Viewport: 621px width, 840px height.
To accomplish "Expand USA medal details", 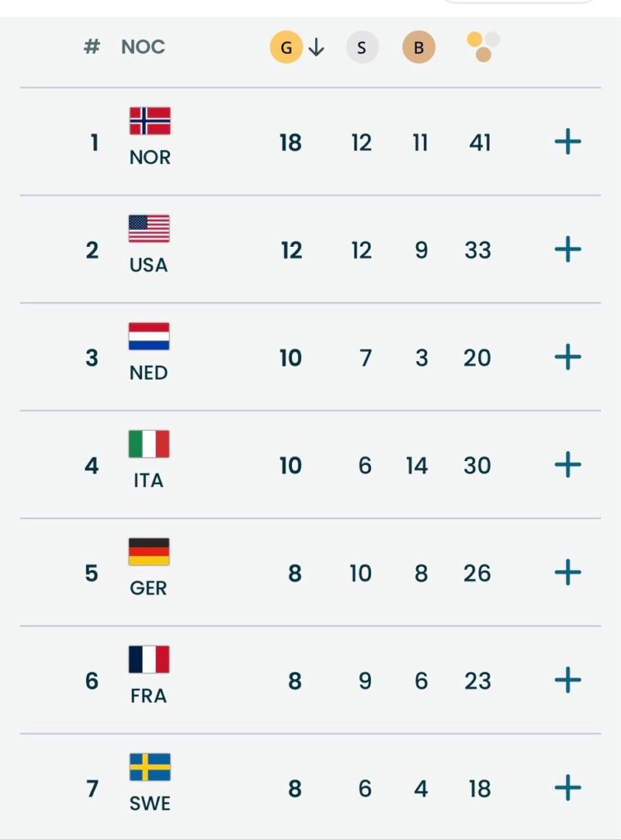I will tap(568, 249).
